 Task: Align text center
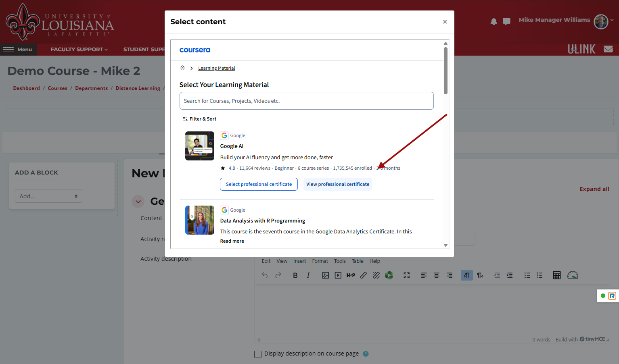pos(437,275)
